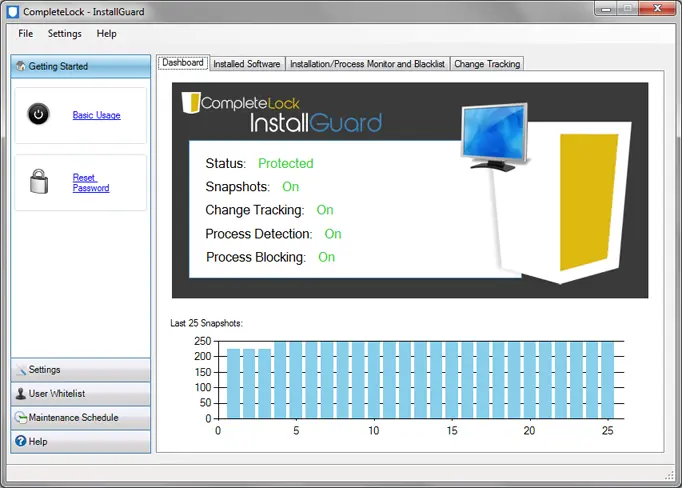Open Installation/Process Monitor and Blacklist tab
The image size is (682, 488).
pyautogui.click(x=367, y=64)
